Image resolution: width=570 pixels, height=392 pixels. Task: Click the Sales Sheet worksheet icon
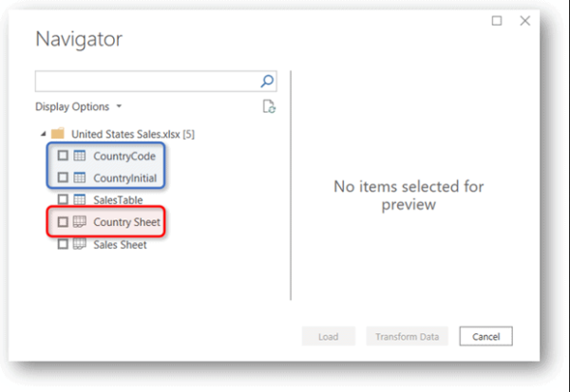(x=80, y=244)
